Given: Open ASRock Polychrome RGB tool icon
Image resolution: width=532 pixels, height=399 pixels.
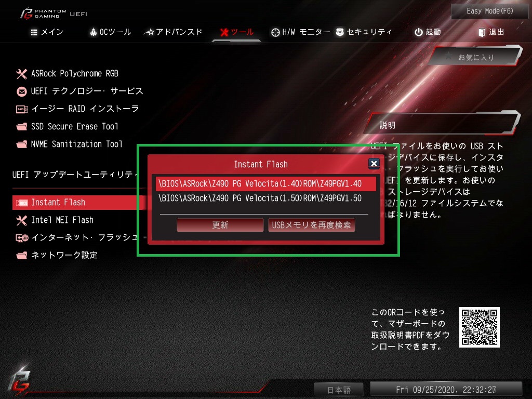Looking at the screenshot, I should pos(22,74).
